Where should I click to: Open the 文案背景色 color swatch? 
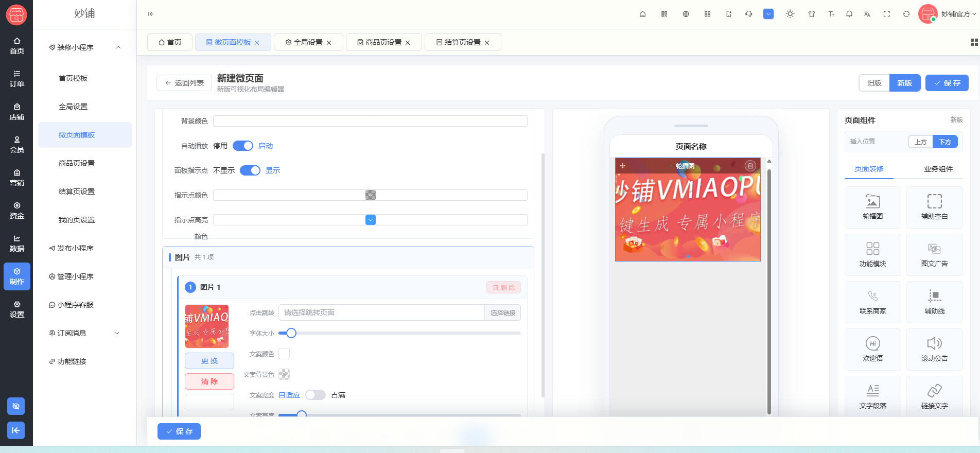tap(284, 374)
